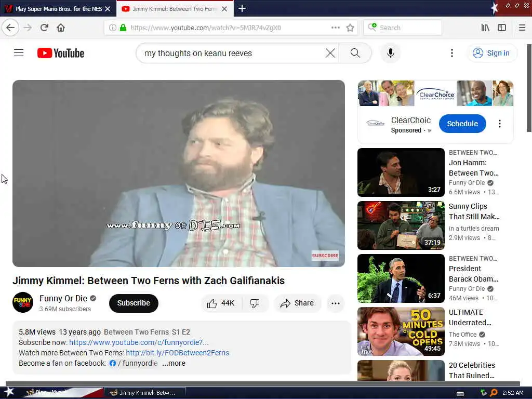Viewport: 532px width, 399px height.
Task: Open Jon Hamm: Between Two video title
Action: click(x=474, y=168)
